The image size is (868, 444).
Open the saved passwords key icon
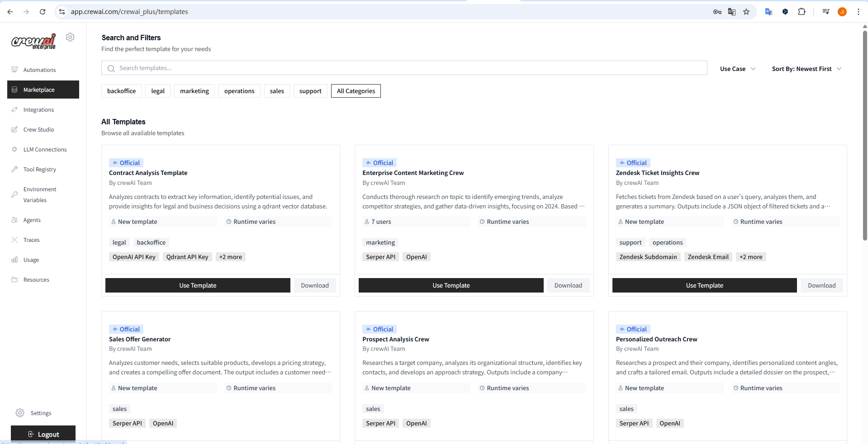click(x=717, y=12)
